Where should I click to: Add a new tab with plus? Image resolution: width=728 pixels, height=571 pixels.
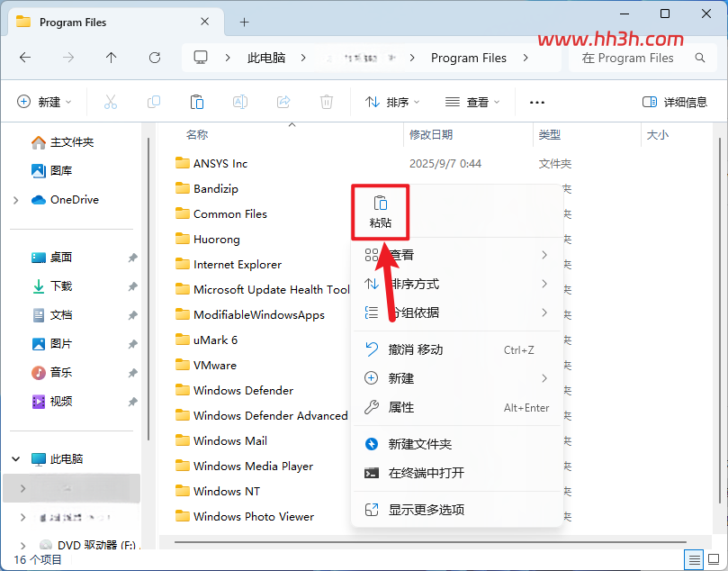pos(244,22)
